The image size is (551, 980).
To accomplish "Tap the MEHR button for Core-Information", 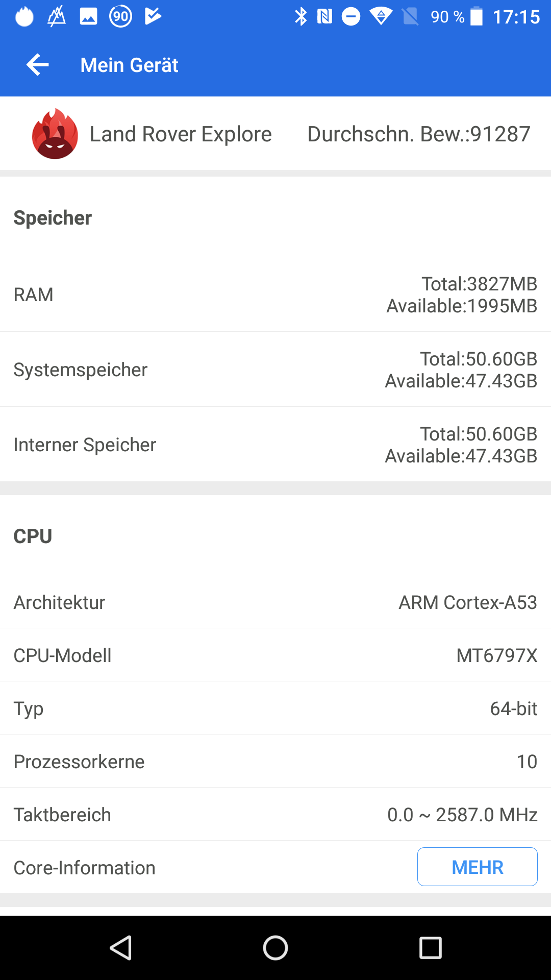I will pyautogui.click(x=477, y=867).
